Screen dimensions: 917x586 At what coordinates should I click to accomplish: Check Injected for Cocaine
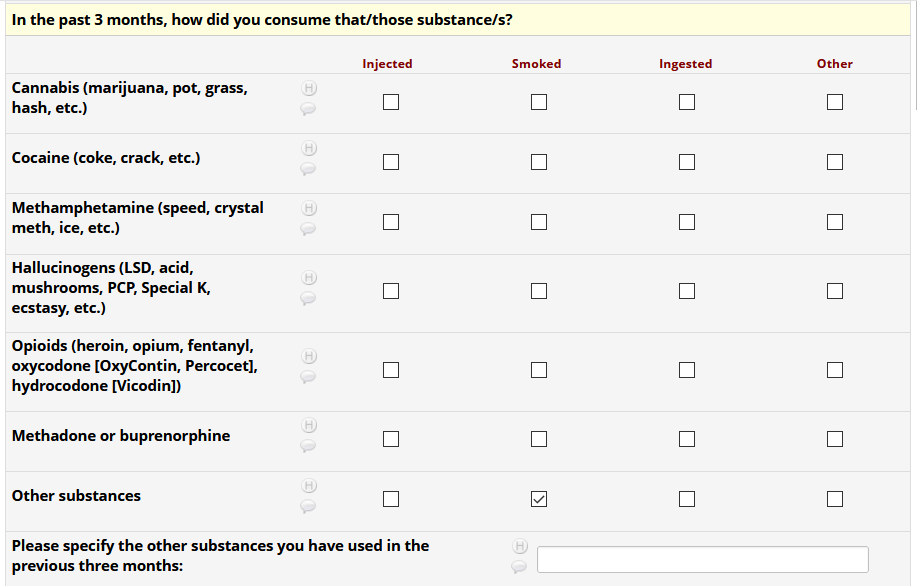point(391,162)
